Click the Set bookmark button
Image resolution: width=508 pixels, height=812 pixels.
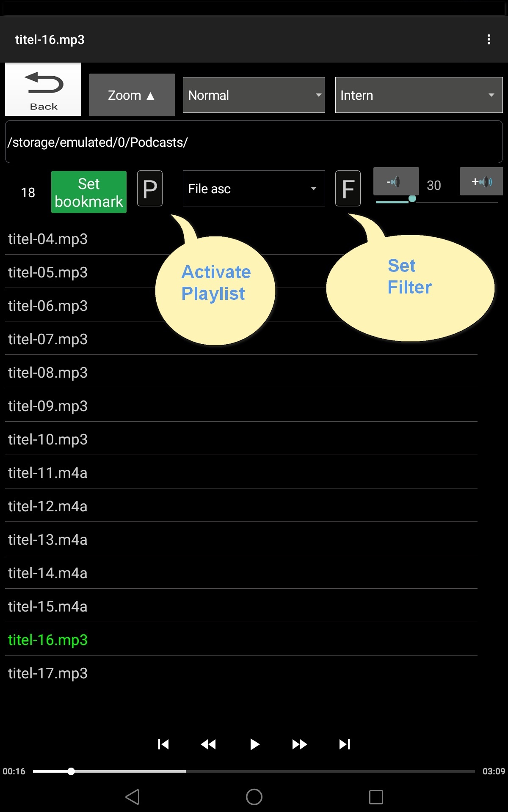[x=89, y=192]
